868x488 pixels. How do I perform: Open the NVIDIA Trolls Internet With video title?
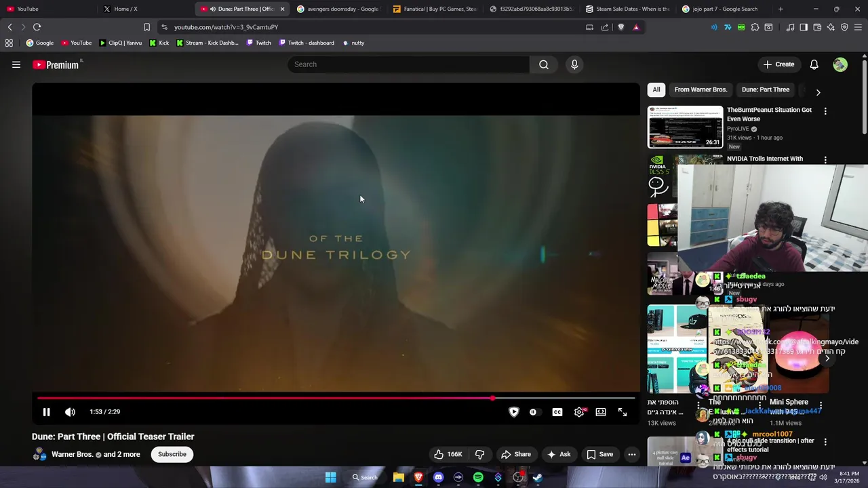[765, 159]
